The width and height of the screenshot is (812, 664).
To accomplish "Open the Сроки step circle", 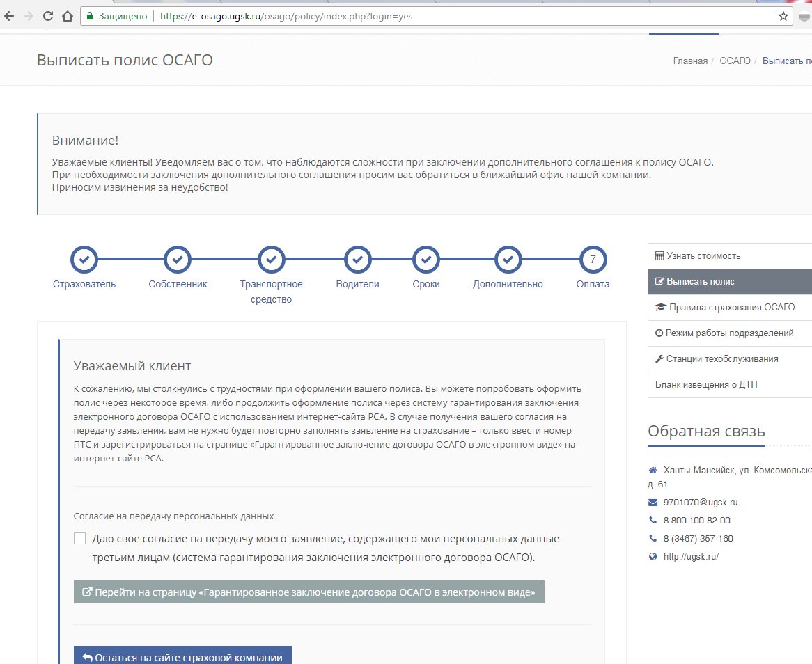I will click(425, 260).
